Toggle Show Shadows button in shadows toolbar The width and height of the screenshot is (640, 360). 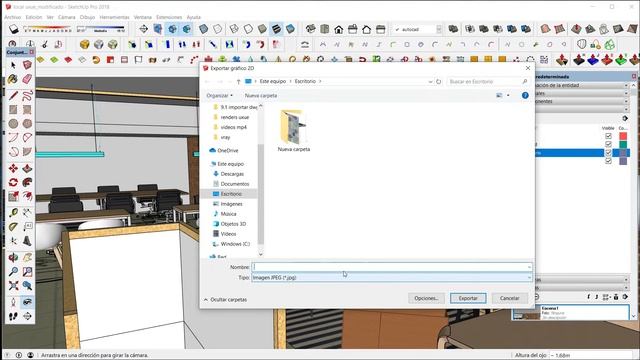click(14, 29)
